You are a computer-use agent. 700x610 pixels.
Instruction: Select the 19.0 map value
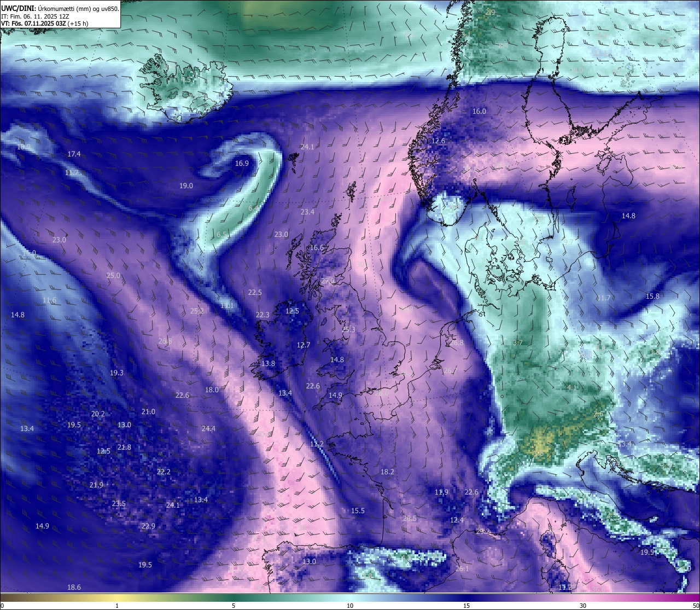click(186, 185)
